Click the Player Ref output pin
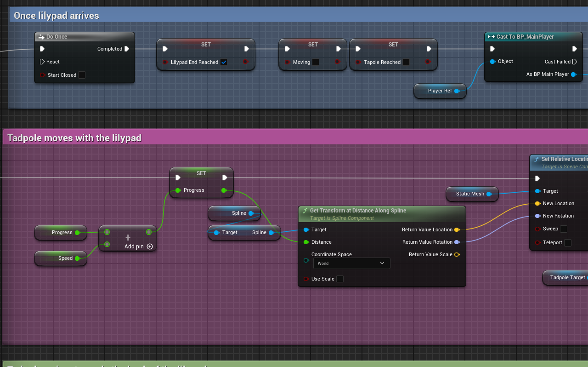The image size is (588, 367). pyautogui.click(x=457, y=91)
